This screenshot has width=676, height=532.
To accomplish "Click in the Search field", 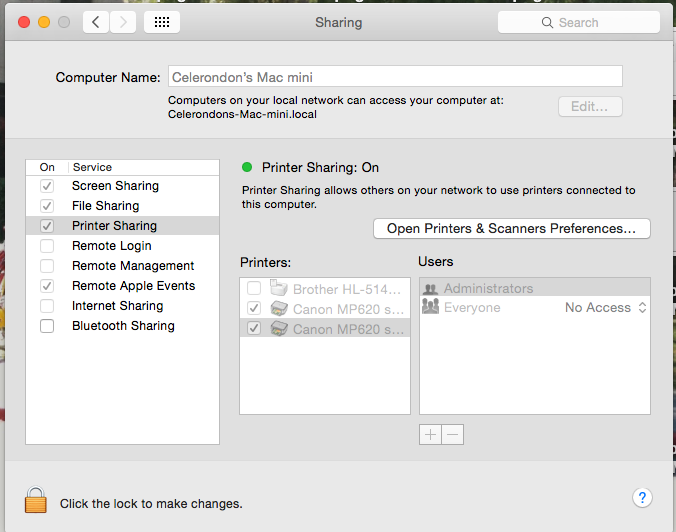I will click(x=579, y=22).
